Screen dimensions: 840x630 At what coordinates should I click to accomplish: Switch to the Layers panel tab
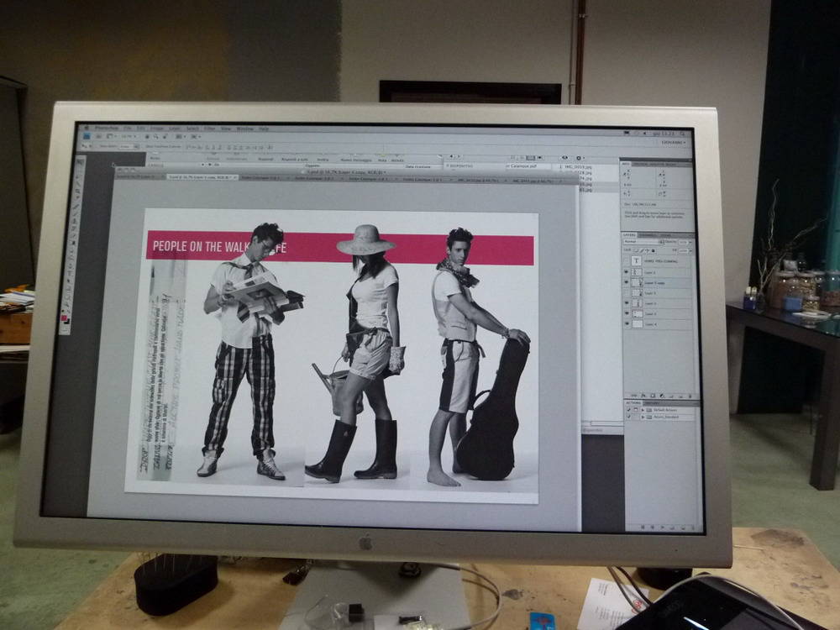pos(629,234)
